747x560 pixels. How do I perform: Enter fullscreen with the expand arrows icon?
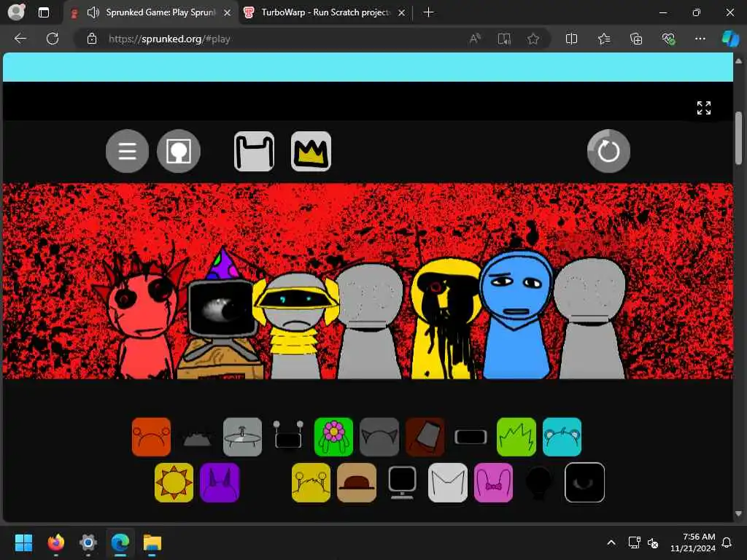pyautogui.click(x=704, y=108)
